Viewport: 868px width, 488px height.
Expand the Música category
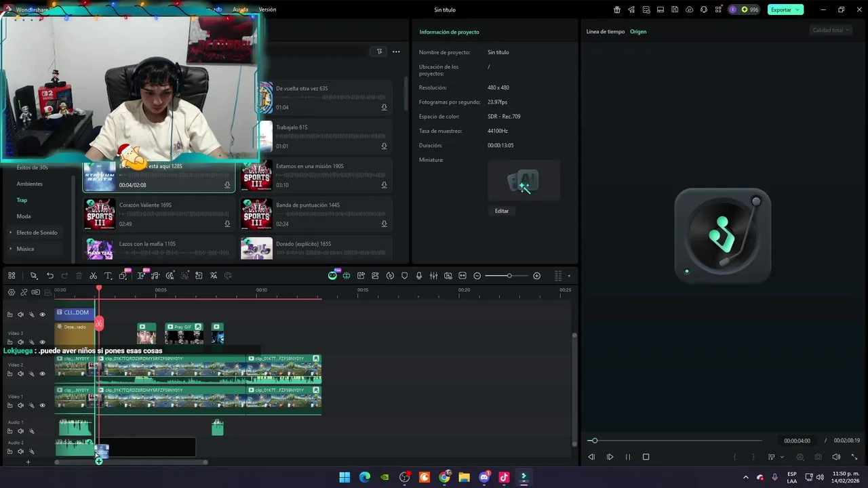click(x=25, y=249)
